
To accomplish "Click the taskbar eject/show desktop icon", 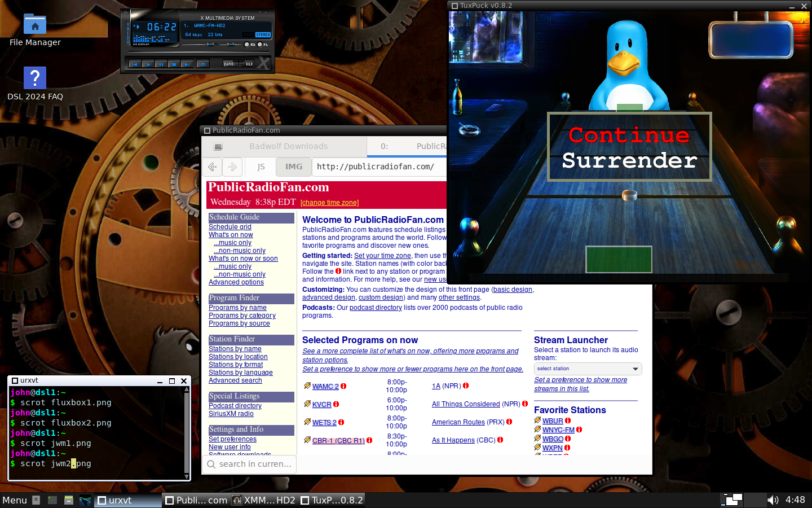I will click(36, 500).
